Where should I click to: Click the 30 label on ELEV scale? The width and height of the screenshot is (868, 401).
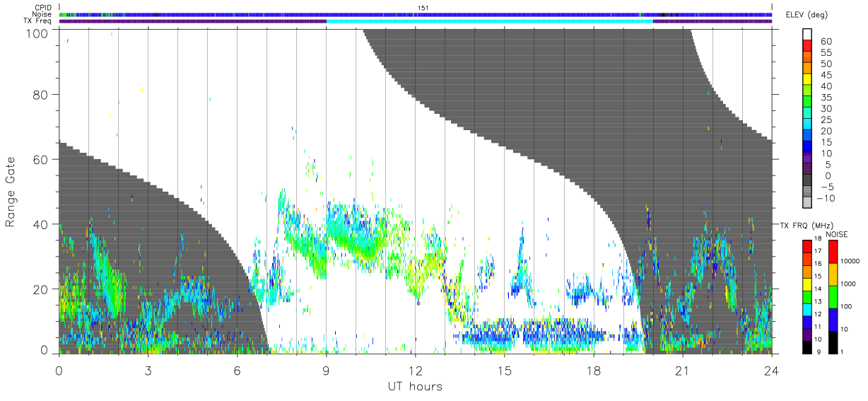(x=825, y=109)
